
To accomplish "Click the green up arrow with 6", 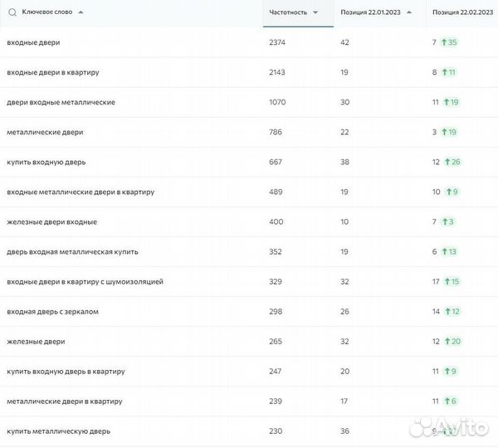I will click(x=445, y=401).
